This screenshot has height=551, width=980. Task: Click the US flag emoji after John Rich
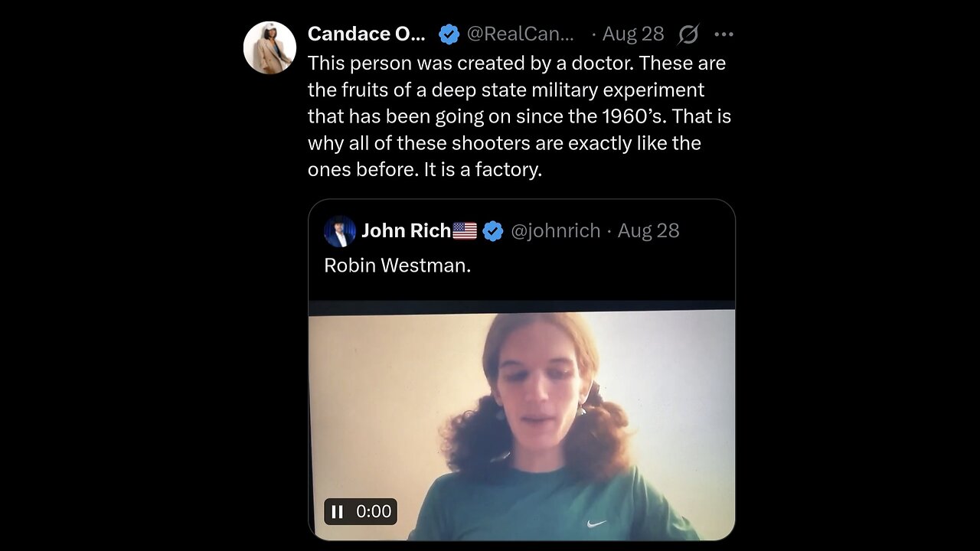coord(465,231)
